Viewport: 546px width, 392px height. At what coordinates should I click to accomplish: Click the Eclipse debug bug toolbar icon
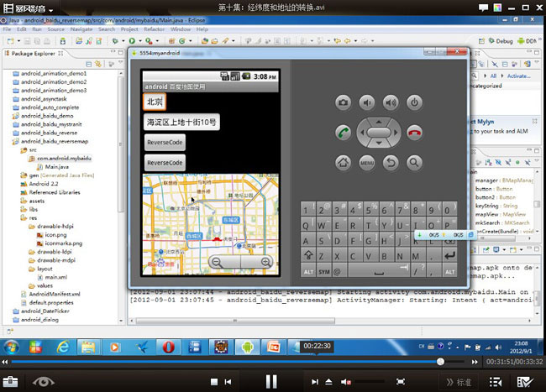coord(115,41)
